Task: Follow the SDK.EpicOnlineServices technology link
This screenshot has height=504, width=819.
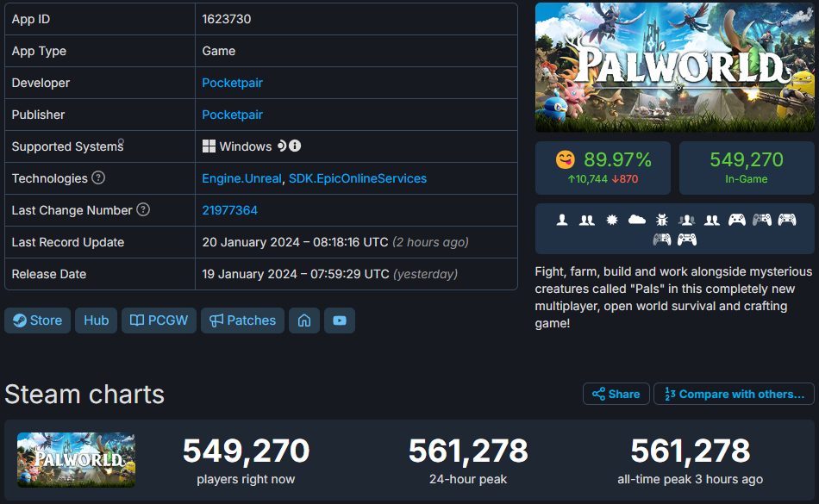Action: [x=358, y=178]
